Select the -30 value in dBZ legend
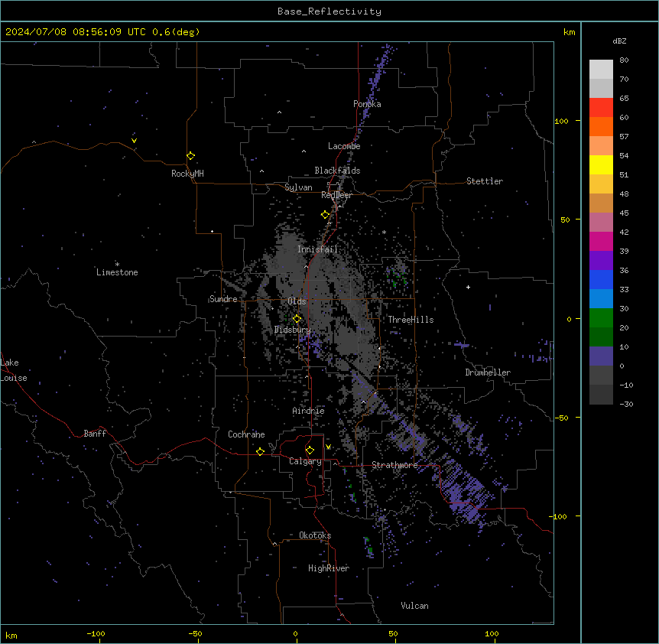The height and width of the screenshot is (644, 659). tap(626, 404)
